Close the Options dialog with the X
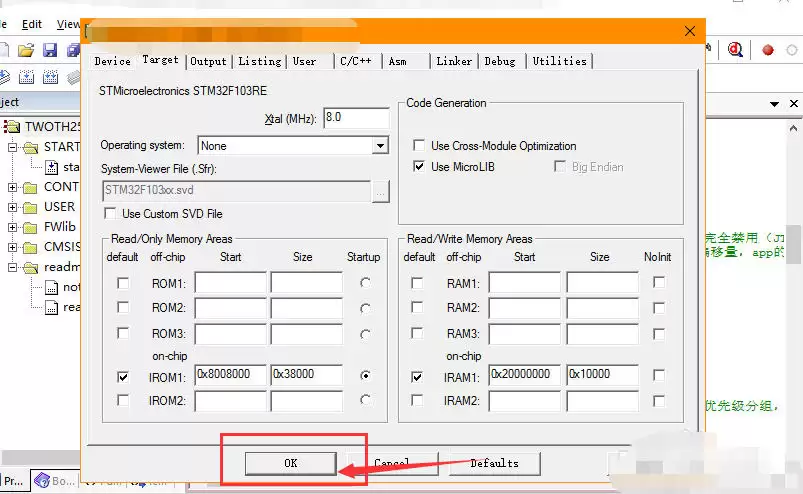 690,31
